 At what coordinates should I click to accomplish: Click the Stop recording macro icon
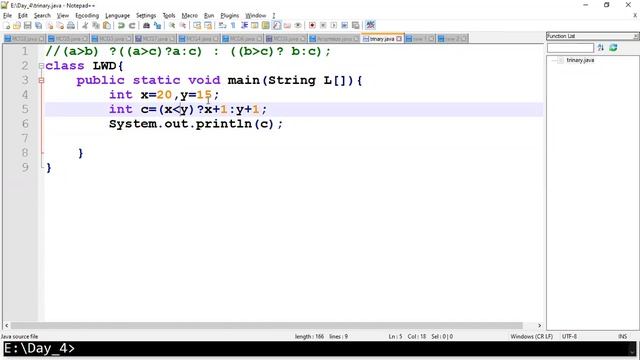(x=323, y=25)
